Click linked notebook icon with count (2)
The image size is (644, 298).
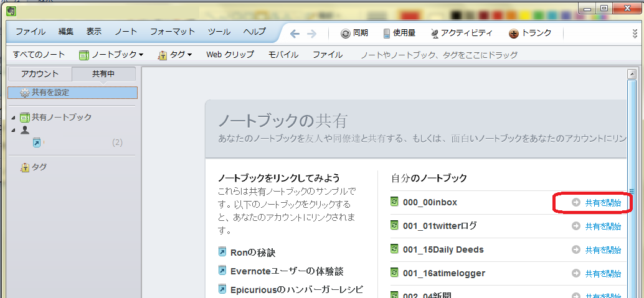click(37, 142)
